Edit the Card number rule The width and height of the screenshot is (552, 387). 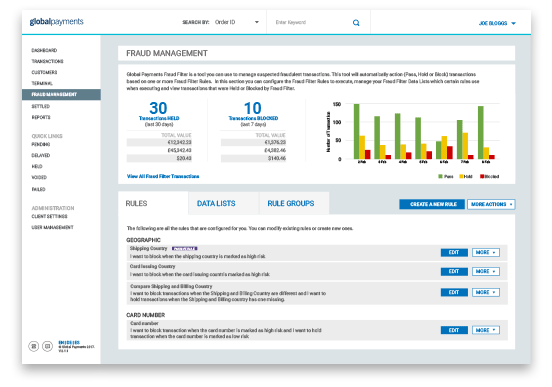coord(454,330)
